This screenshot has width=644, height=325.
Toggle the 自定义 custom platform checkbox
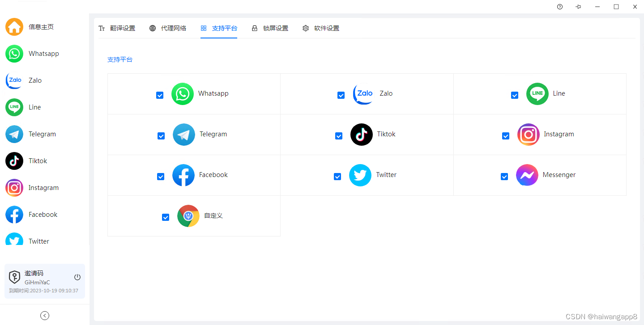tap(165, 217)
